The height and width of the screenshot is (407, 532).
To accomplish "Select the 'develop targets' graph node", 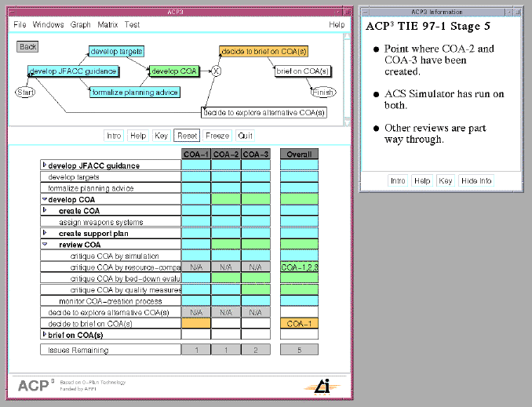I will (116, 52).
